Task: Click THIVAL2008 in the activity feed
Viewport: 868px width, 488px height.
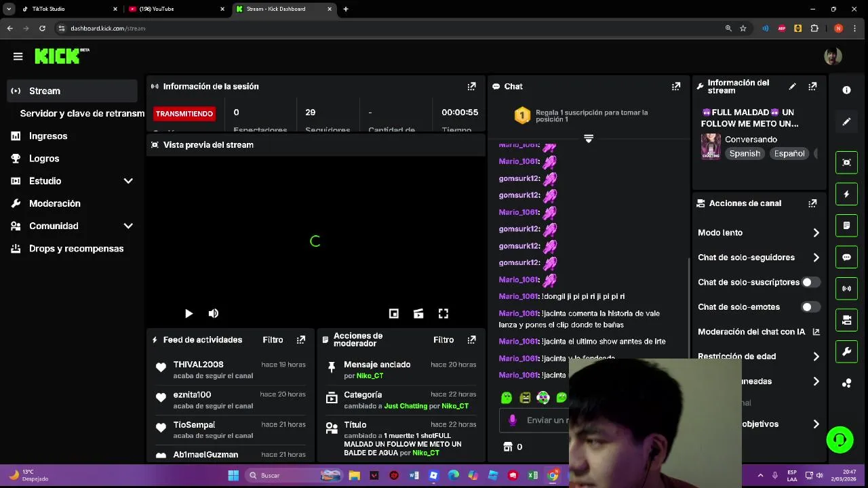Action: click(x=198, y=365)
